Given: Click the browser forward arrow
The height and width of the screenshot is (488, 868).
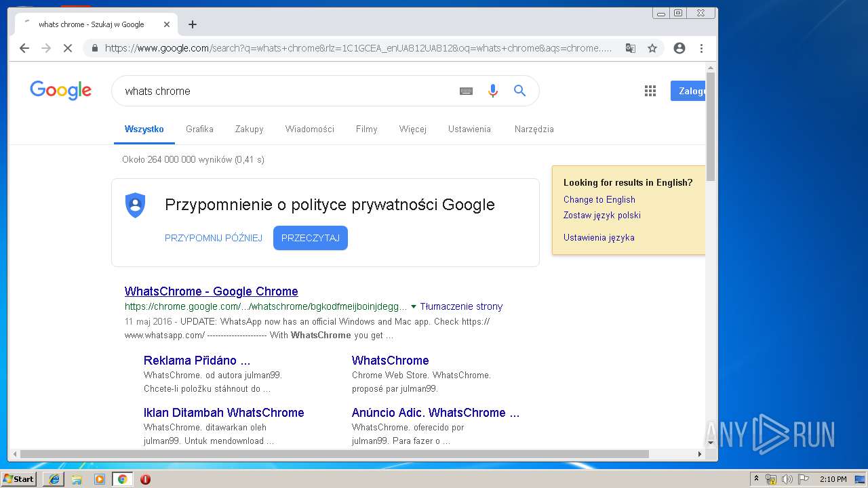Looking at the screenshot, I should coord(46,48).
